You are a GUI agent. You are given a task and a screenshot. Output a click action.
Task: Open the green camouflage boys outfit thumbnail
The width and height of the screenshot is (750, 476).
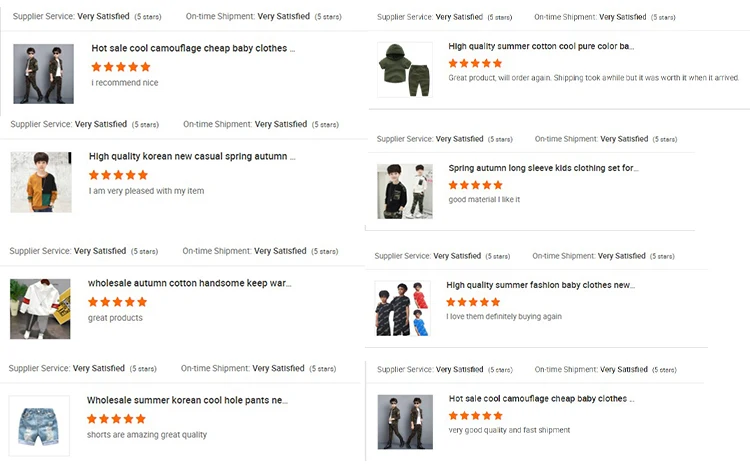(43, 74)
